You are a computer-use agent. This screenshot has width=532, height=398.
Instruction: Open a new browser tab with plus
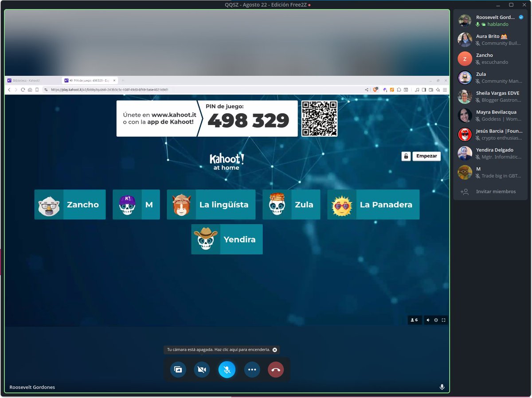(123, 80)
